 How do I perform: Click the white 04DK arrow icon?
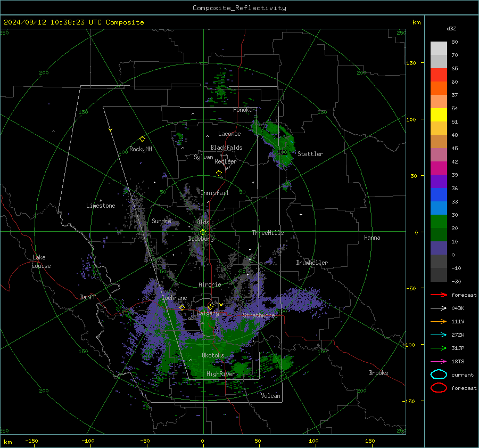[439, 308]
